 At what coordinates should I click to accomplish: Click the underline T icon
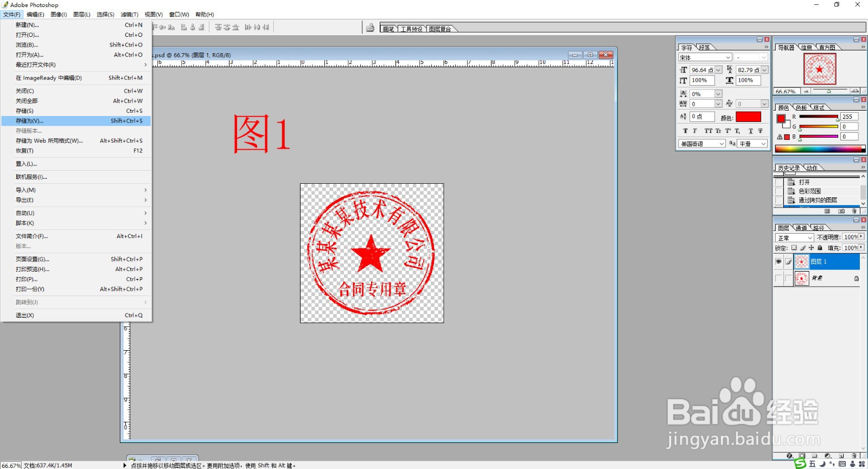(751, 131)
